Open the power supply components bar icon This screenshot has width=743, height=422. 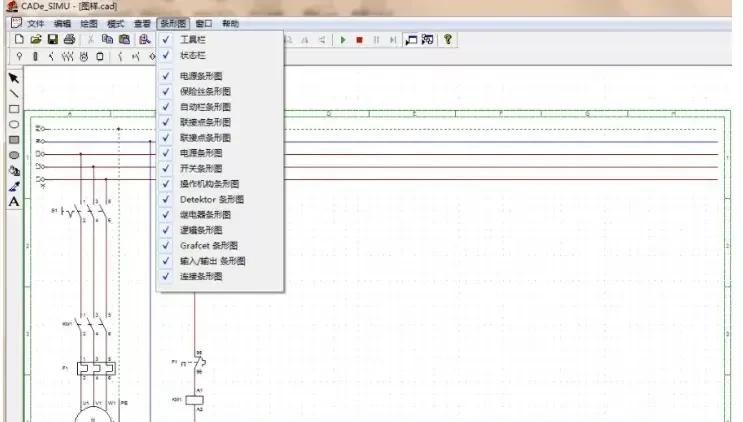tap(19, 56)
